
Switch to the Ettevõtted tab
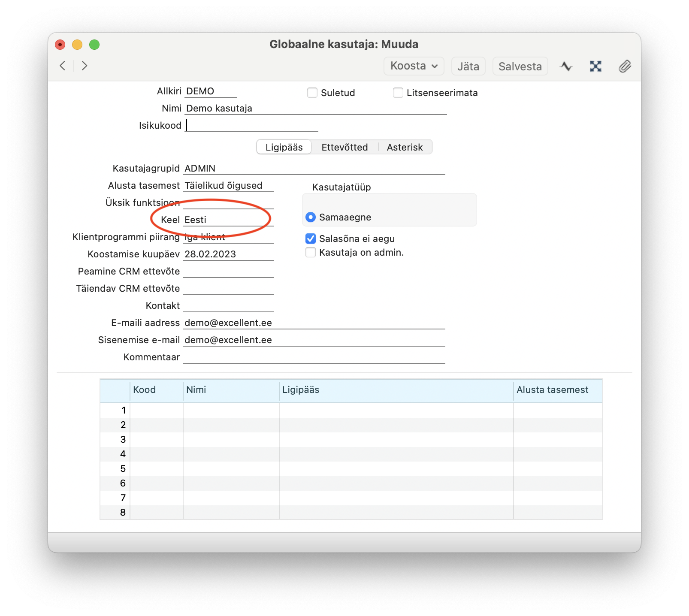(344, 147)
